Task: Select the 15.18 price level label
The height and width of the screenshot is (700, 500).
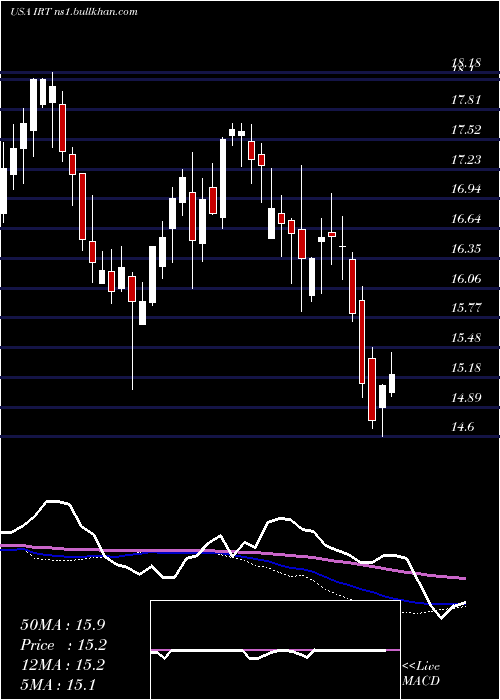Action: pos(466,368)
